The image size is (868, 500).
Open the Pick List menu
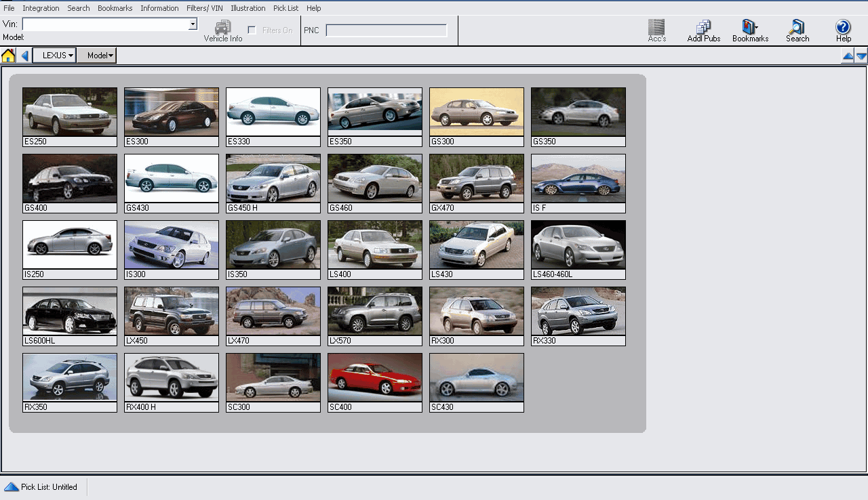(287, 8)
